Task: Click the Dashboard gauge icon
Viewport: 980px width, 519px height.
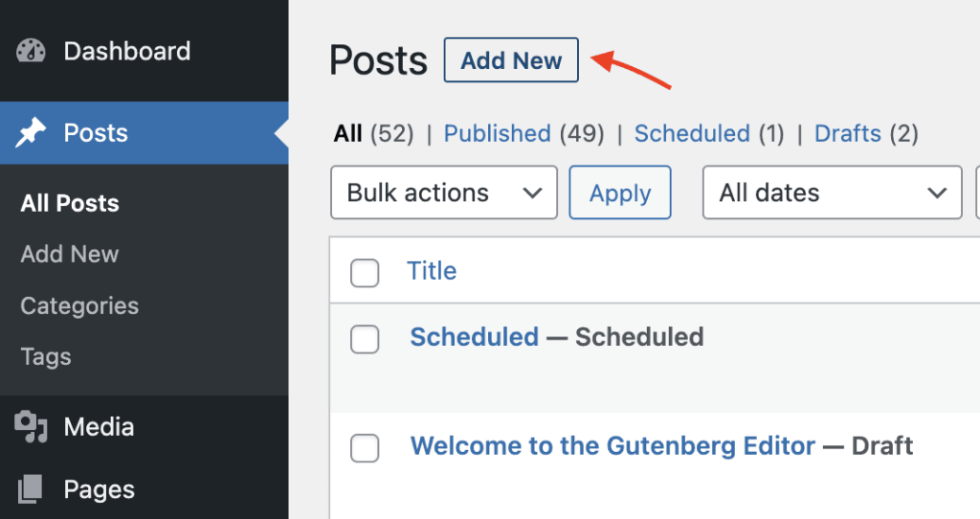Action: coord(31,52)
